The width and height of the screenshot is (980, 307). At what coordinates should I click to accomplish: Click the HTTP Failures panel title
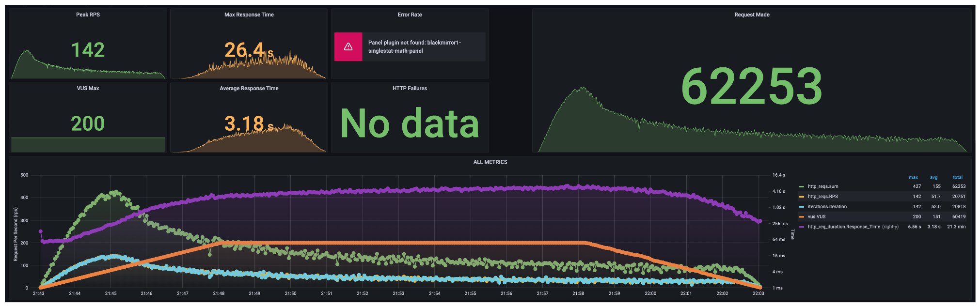[x=410, y=88]
